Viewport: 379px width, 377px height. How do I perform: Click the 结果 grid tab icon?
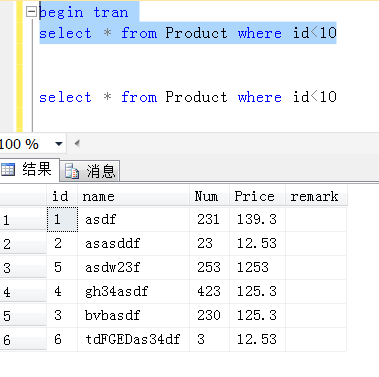[x=8, y=170]
